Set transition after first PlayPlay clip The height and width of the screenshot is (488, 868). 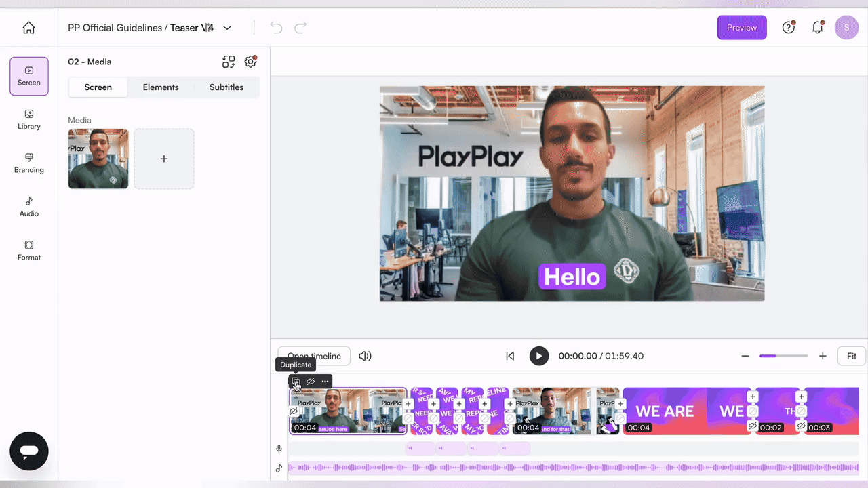[408, 418]
